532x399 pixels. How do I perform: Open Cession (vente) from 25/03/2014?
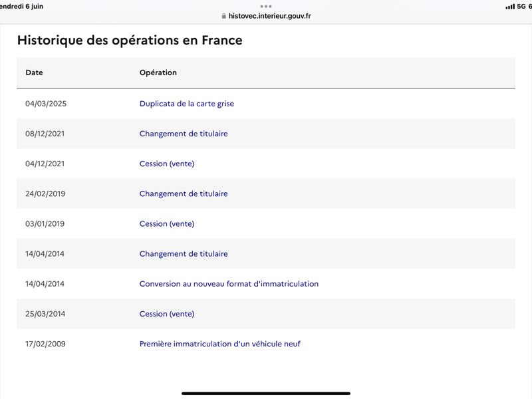point(167,314)
